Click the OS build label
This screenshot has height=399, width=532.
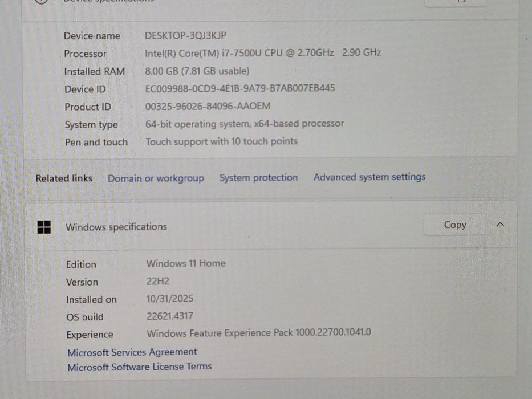(85, 317)
